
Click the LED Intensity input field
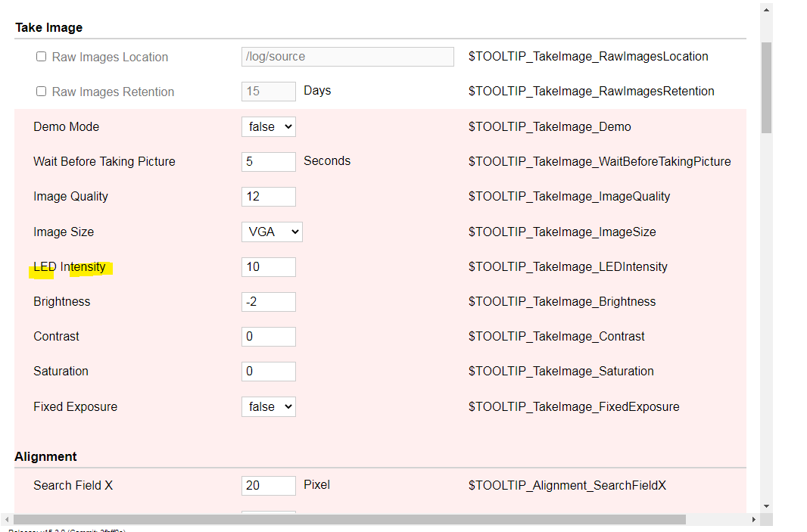(x=268, y=266)
